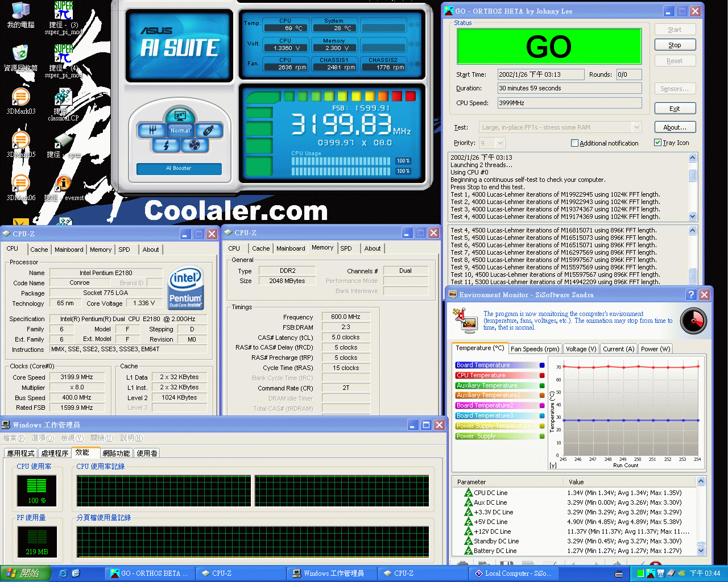Select AI Suite fan (Q-Fan) icon
Viewport: 728px width, 582px height.
[195, 145]
